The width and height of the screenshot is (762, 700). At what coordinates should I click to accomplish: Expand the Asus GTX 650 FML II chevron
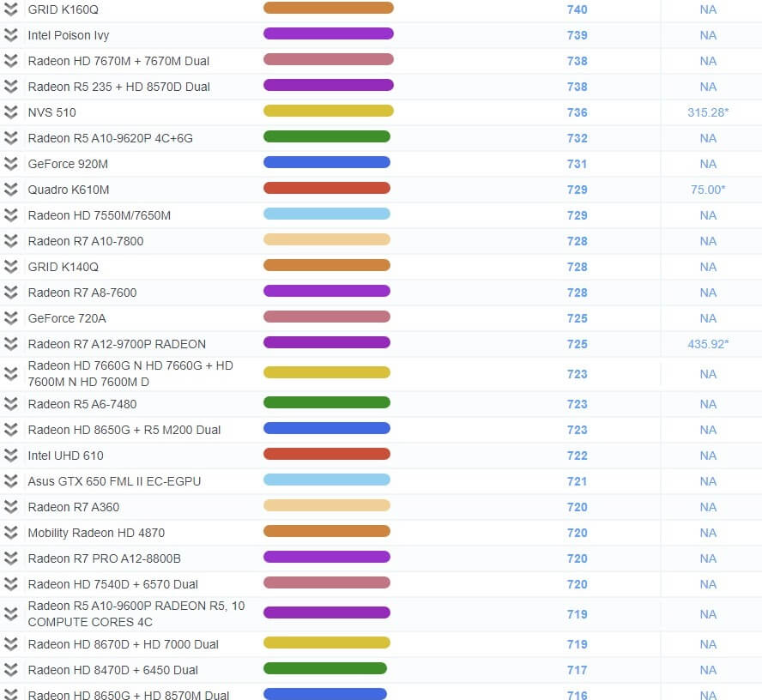pos(10,481)
